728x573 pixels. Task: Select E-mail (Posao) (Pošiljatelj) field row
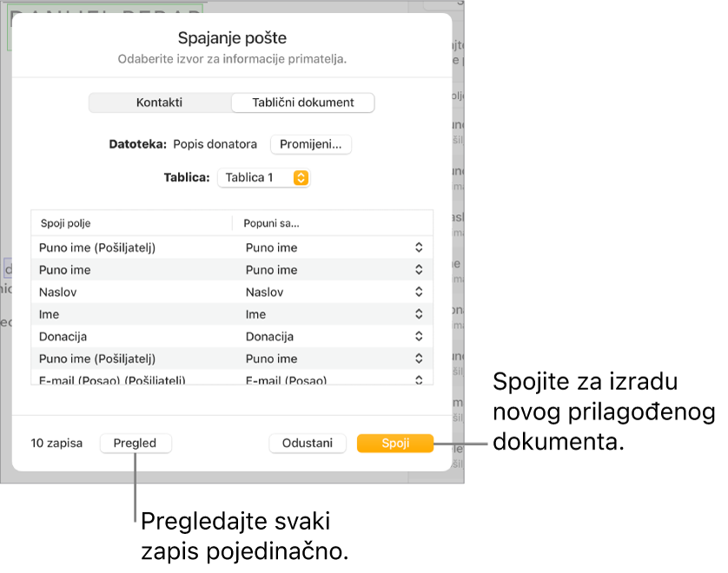click(232, 379)
